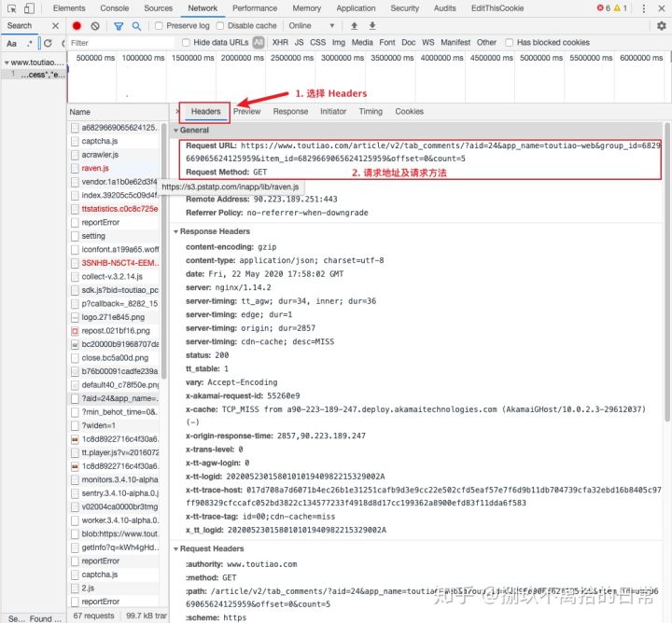Open the Audits panel tab

pyautogui.click(x=445, y=8)
